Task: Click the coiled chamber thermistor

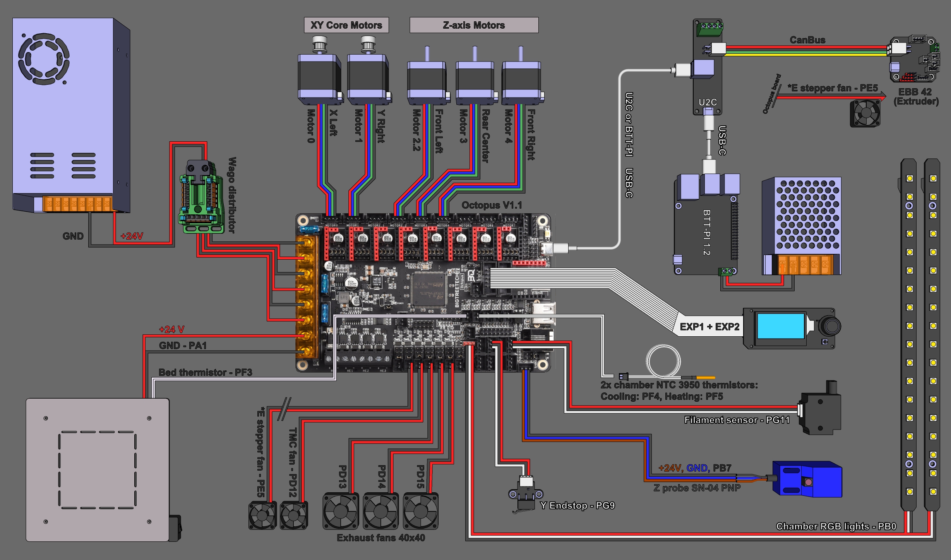Action: point(663,361)
